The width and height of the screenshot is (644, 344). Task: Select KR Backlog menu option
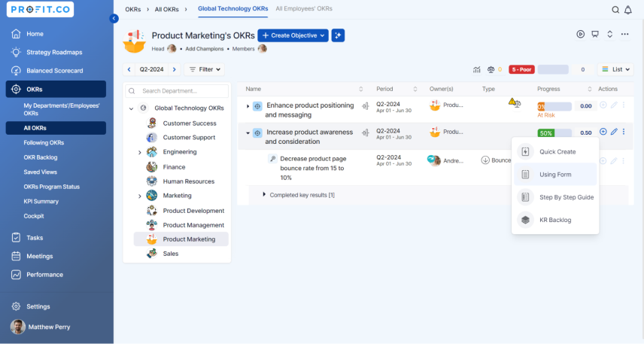555,220
